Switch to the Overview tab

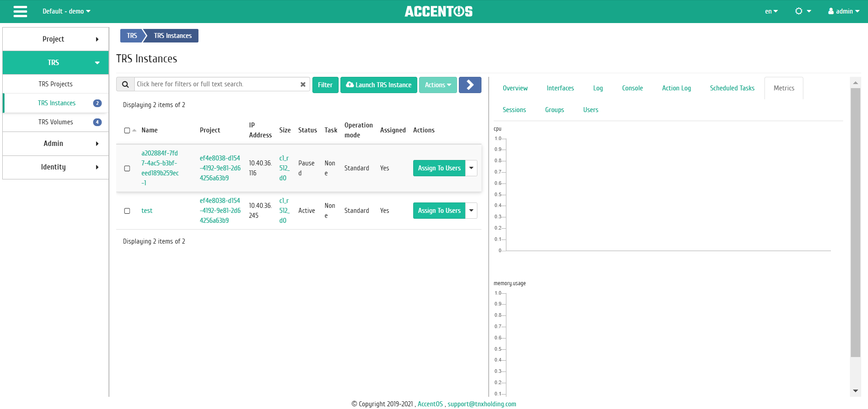point(515,88)
